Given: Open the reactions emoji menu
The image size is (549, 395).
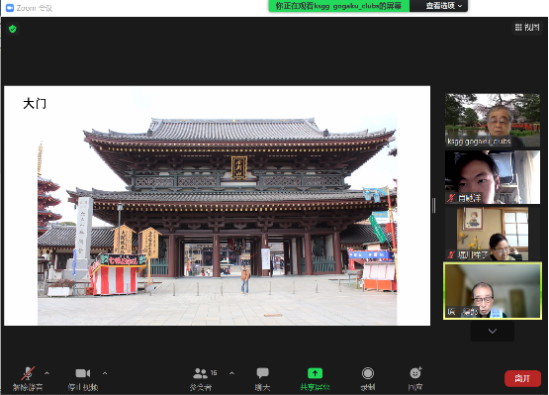Looking at the screenshot, I should (x=415, y=378).
